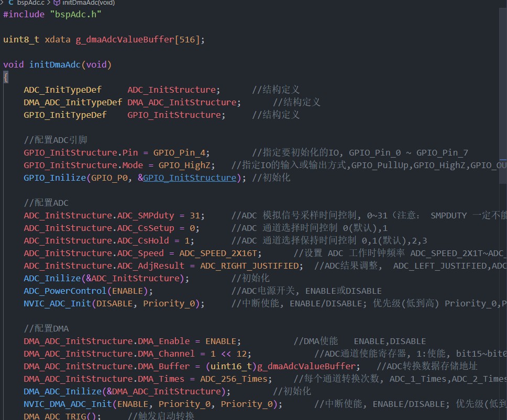Click the #include "bspAdc.h" line

point(52,14)
